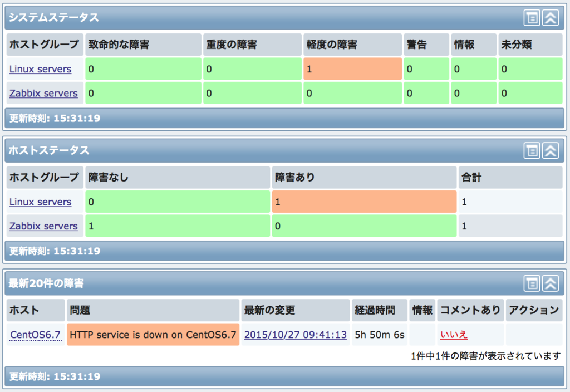Select Linux servers in ホストステータス widget
Viewport: 570px width, 392px height.
coord(40,202)
